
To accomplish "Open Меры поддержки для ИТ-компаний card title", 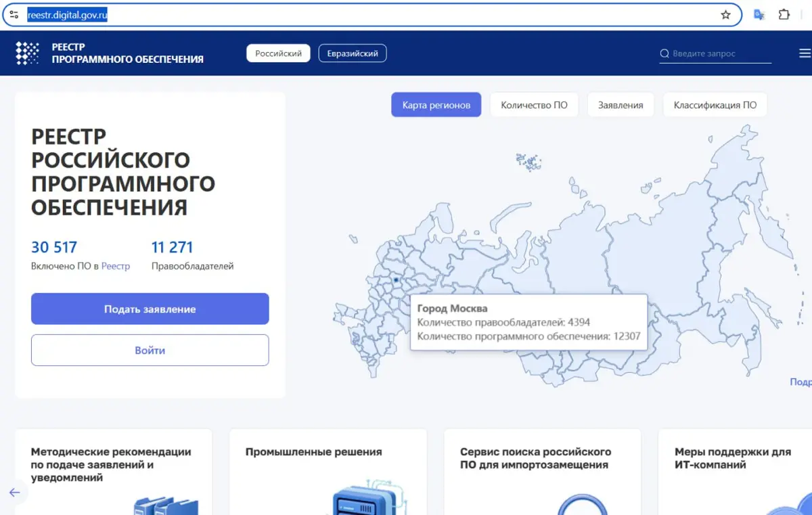I will point(733,458).
